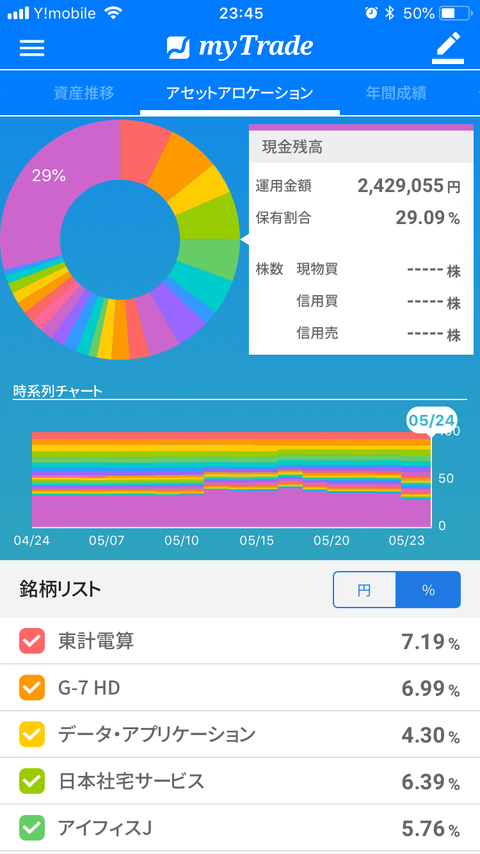The image size is (480, 854).
Task: Show the stock list in 円
Action: (x=364, y=590)
